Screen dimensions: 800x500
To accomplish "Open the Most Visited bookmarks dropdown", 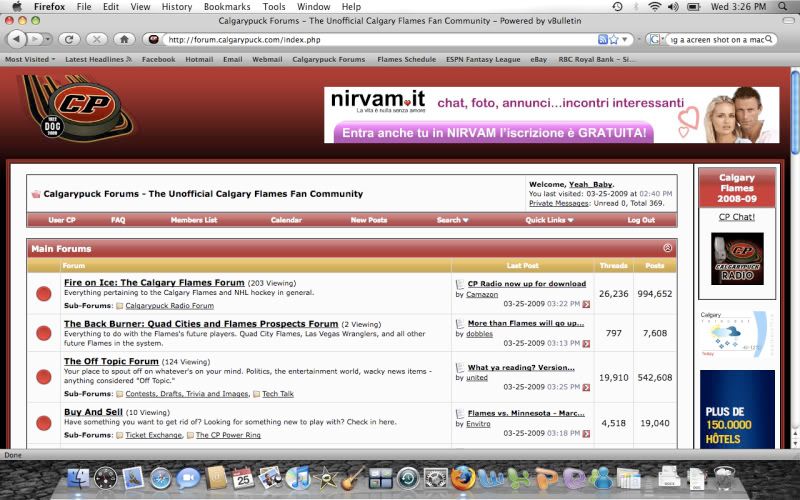I will click(30, 59).
